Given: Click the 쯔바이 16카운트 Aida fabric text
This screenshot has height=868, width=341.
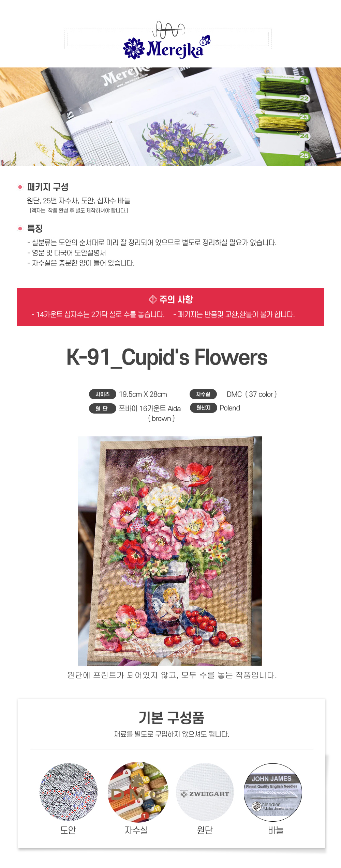Looking at the screenshot, I should pos(150,408).
